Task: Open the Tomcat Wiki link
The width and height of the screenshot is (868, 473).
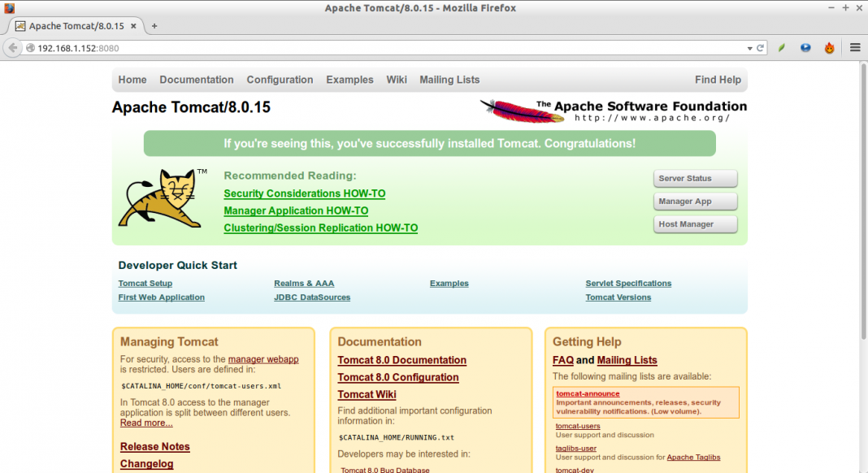Action: click(367, 394)
